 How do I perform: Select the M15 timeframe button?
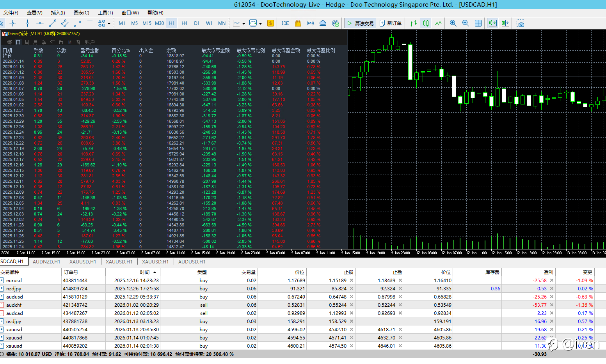pyautogui.click(x=147, y=23)
